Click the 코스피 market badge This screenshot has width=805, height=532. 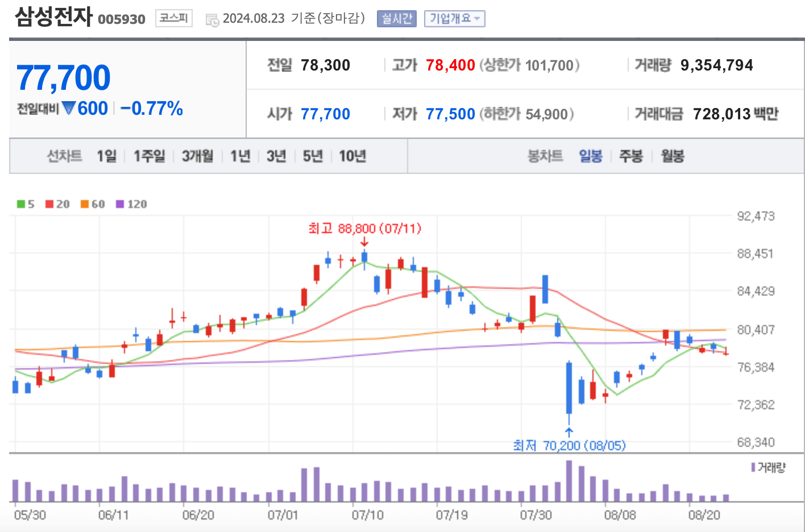[173, 18]
